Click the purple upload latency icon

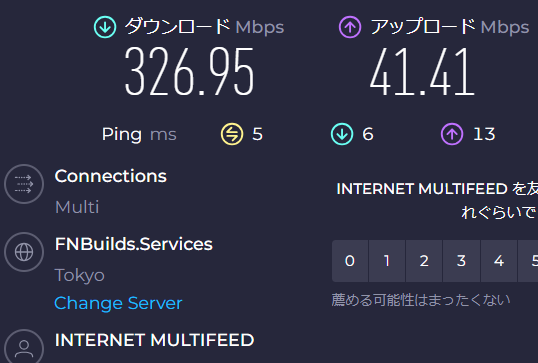click(x=452, y=134)
